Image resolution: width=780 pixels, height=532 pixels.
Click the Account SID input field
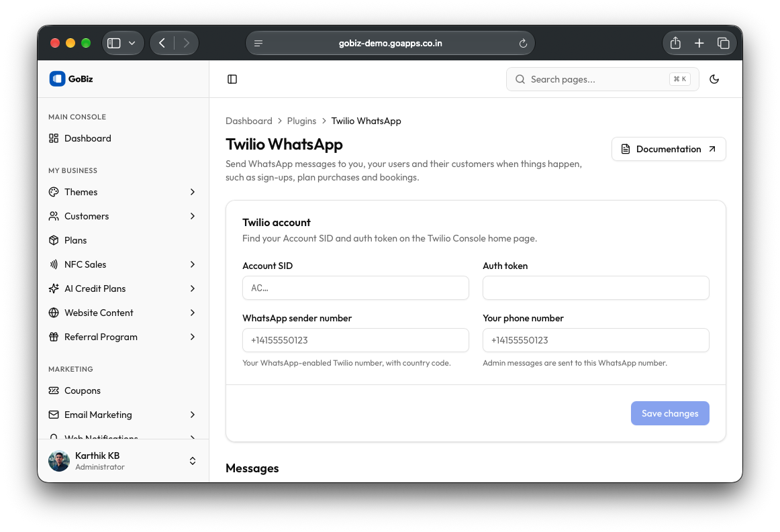[x=356, y=288]
